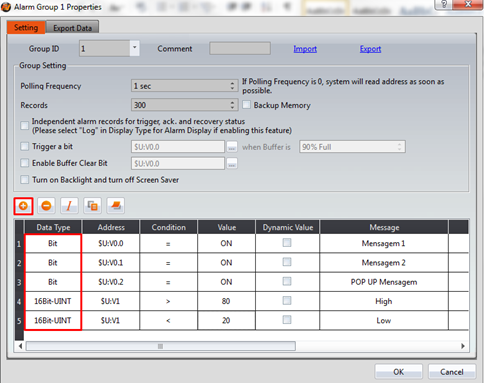The image size is (484, 383).
Task: Click the Trigger a bit address field
Action: (178, 147)
